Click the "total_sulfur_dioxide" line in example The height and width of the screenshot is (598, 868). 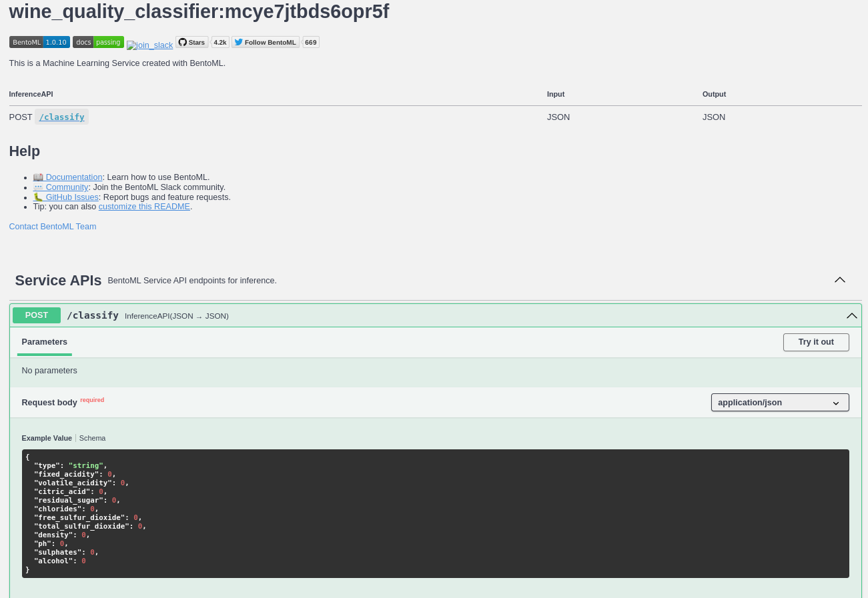click(90, 526)
